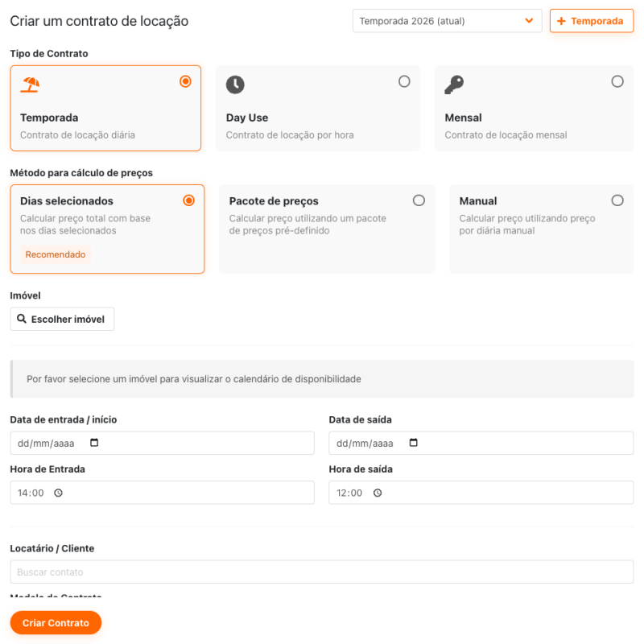This screenshot has width=644, height=644.
Task: Open calendar picker in Data de saída field
Action: 413,443
